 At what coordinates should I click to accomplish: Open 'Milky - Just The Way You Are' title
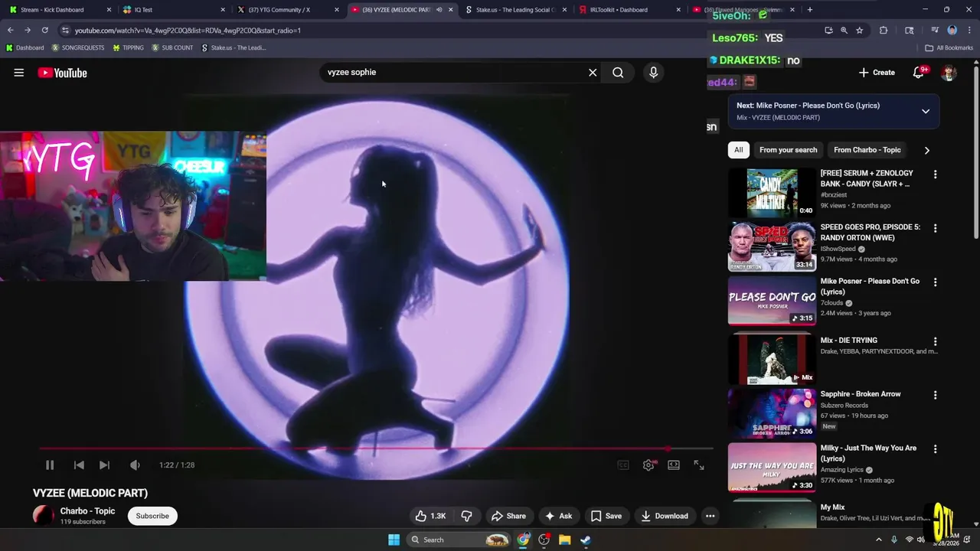click(x=868, y=453)
